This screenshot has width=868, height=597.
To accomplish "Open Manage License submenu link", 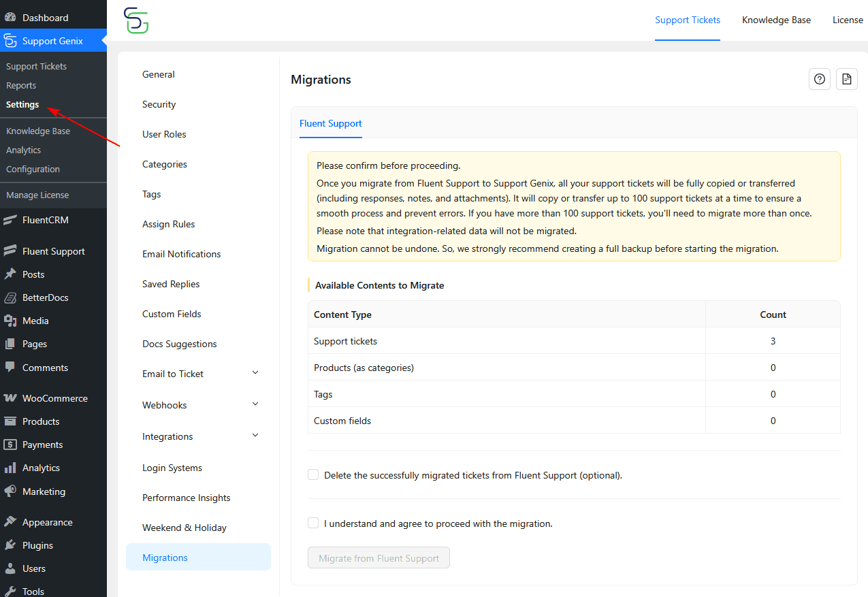I will coord(37,195).
